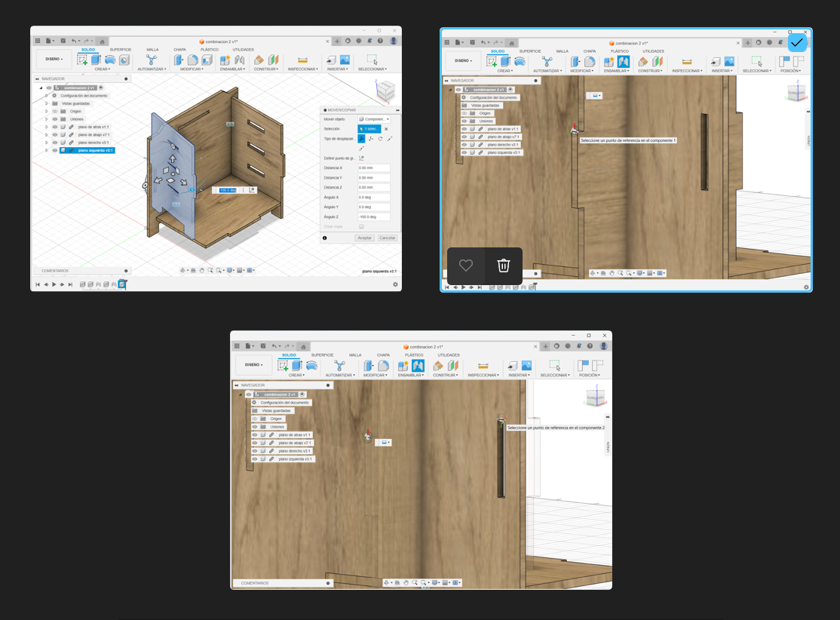Expand 'Vistas guardadas' node in Mover/Copiar window
The height and width of the screenshot is (620, 840).
(47, 103)
